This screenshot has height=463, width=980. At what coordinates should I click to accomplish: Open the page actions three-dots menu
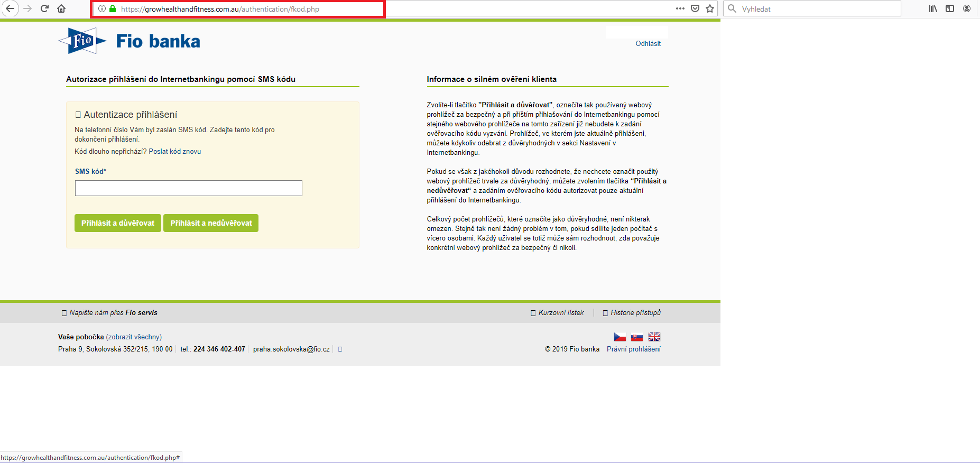coord(680,8)
